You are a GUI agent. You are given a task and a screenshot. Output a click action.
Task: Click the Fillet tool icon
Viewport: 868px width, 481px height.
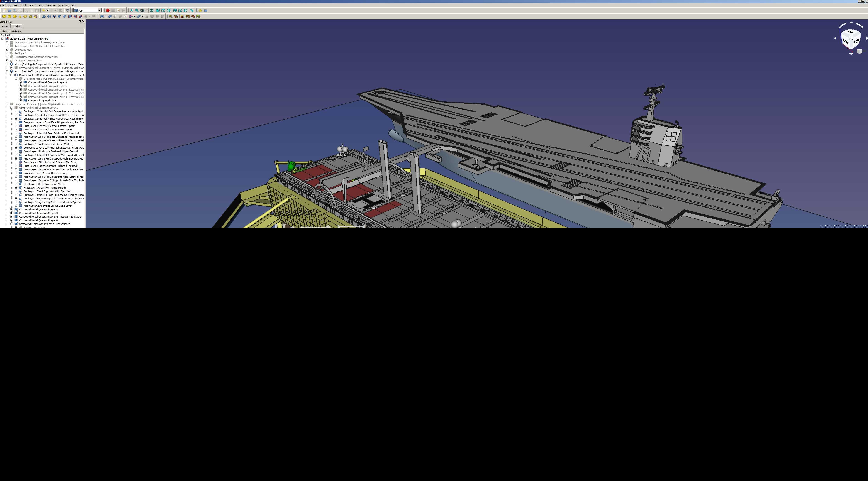60,16
